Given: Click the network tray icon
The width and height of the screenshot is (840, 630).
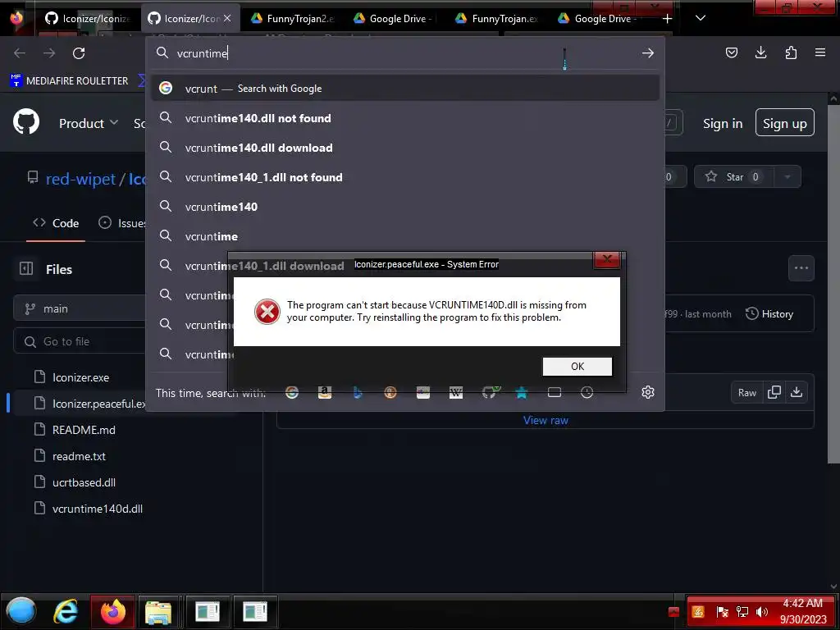Looking at the screenshot, I should pyautogui.click(x=742, y=612).
